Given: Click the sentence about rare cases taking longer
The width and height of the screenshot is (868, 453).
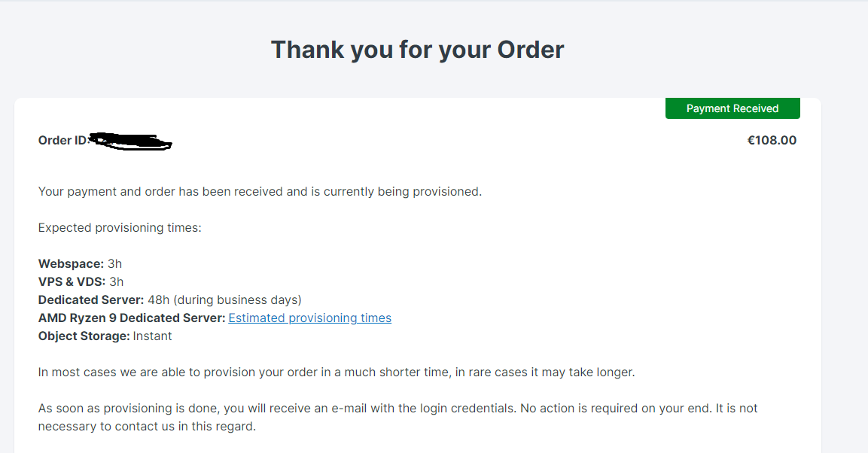Looking at the screenshot, I should pyautogui.click(x=337, y=372).
